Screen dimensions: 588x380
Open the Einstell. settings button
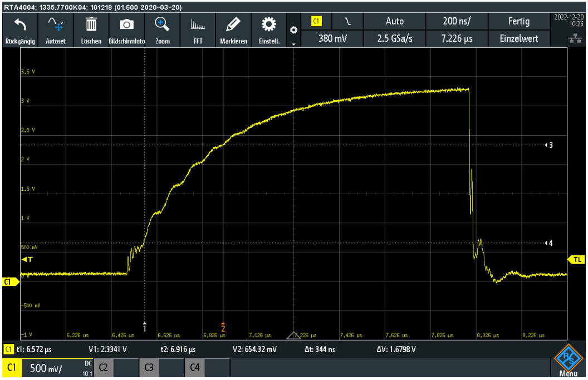(x=269, y=28)
